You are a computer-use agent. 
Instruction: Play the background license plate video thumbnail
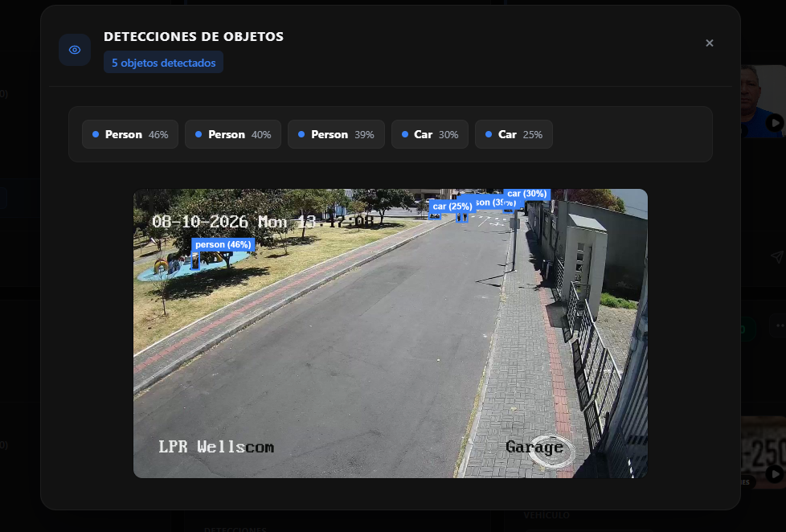coord(775,474)
